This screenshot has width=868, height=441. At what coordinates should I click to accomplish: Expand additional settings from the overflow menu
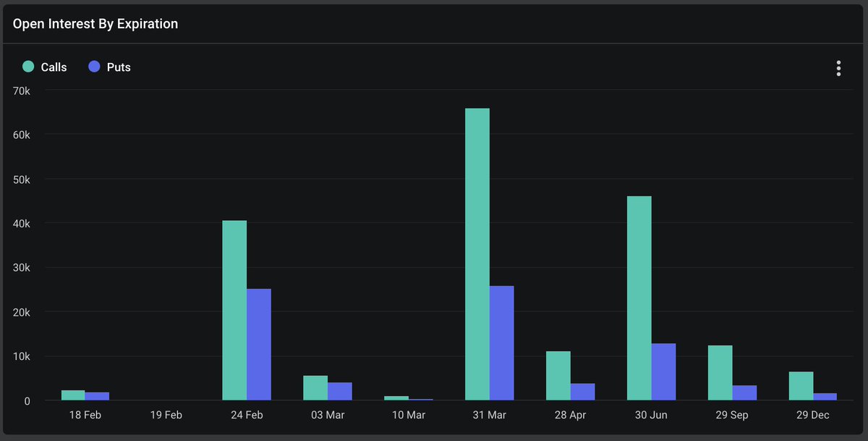click(838, 67)
